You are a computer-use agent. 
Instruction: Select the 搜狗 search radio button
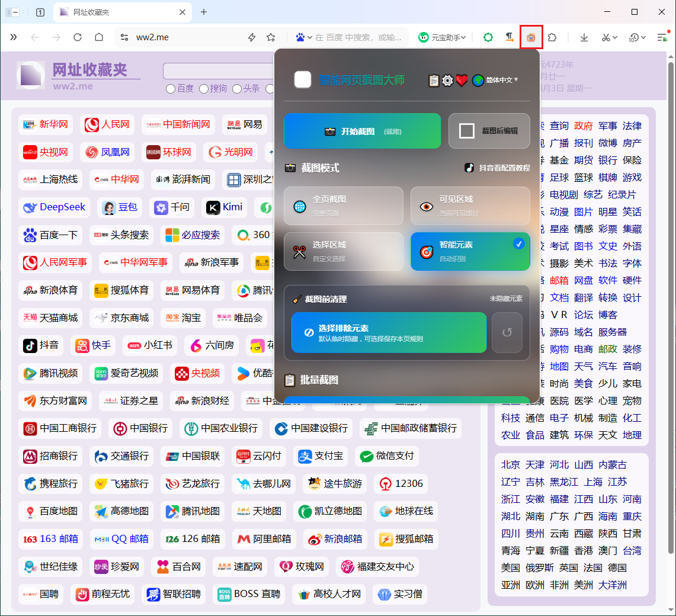[204, 89]
